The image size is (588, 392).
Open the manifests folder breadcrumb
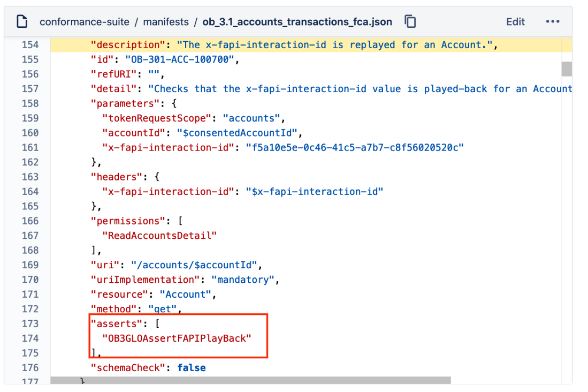(x=166, y=22)
